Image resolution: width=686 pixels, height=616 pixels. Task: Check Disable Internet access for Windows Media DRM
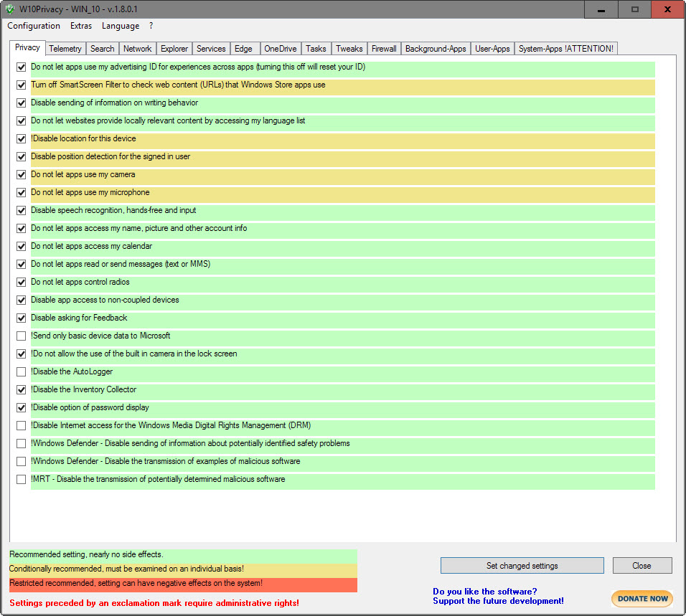pyautogui.click(x=21, y=425)
